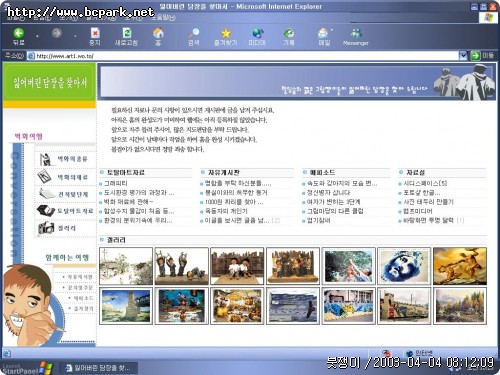This screenshot has height=375, width=500.
Task: Open snowy village painting gallery thumbnail
Action: (126, 266)
